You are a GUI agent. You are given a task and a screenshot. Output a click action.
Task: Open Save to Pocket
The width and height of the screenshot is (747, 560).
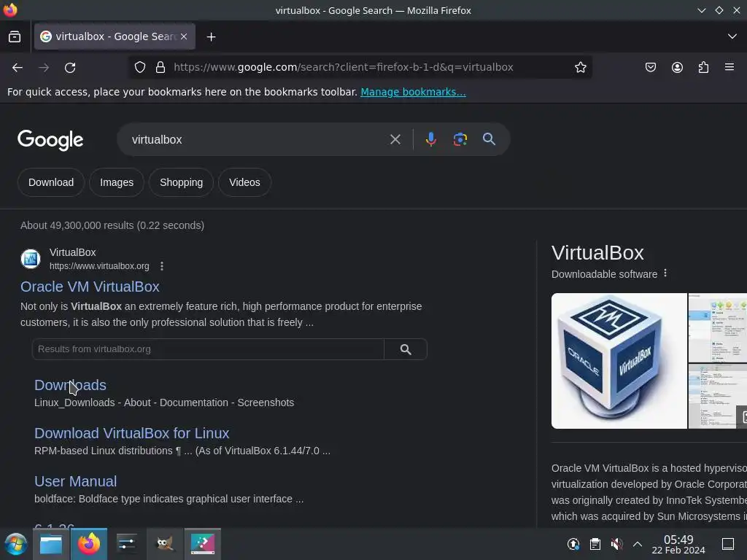coord(650,67)
